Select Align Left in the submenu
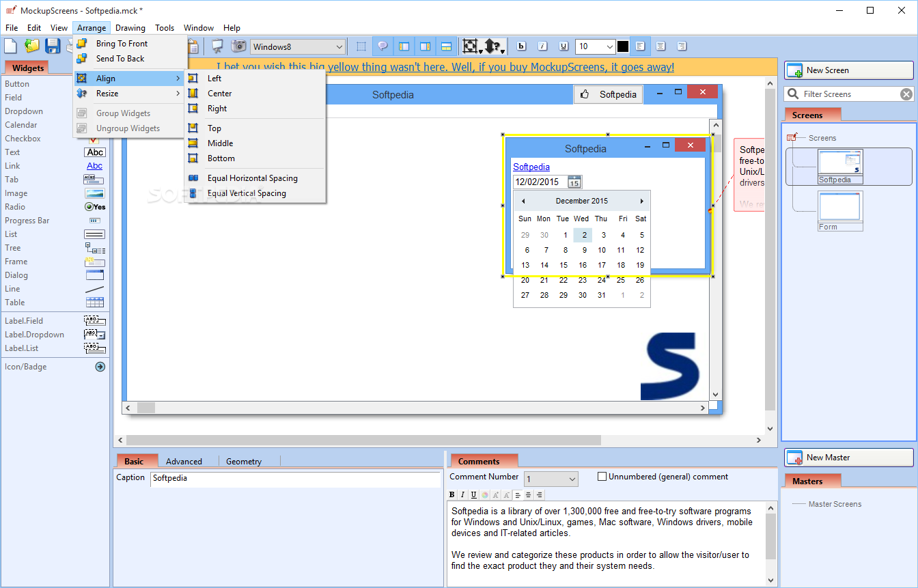 [x=255, y=79]
